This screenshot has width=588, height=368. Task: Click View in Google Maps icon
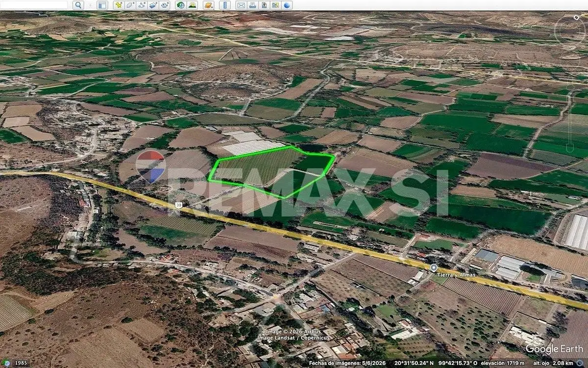point(275,5)
